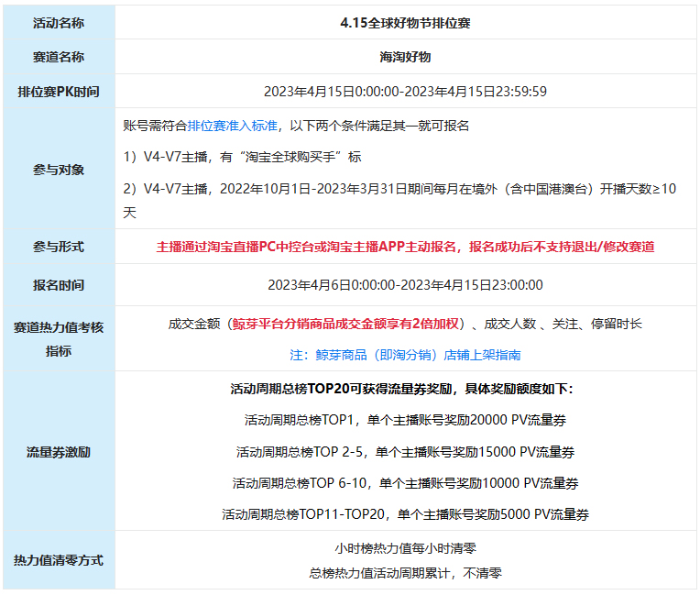Click the TOP1 reward line with 20000 PV
Viewport: 700px width, 595px height.
tap(405, 420)
